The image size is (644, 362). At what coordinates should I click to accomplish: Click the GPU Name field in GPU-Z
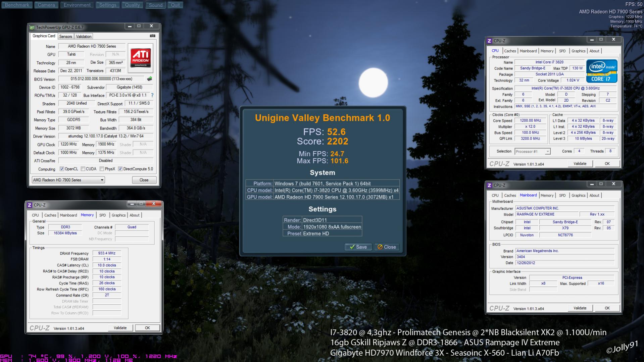(x=92, y=46)
